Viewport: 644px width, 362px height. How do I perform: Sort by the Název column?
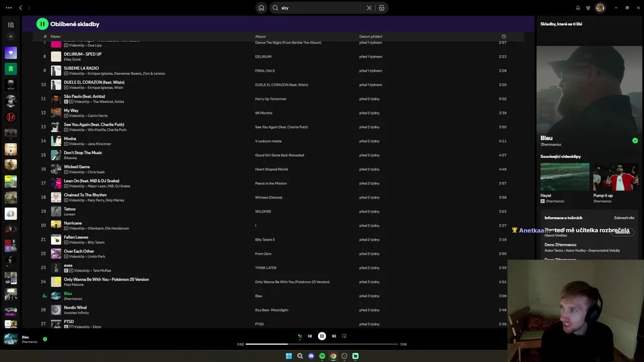pos(55,37)
